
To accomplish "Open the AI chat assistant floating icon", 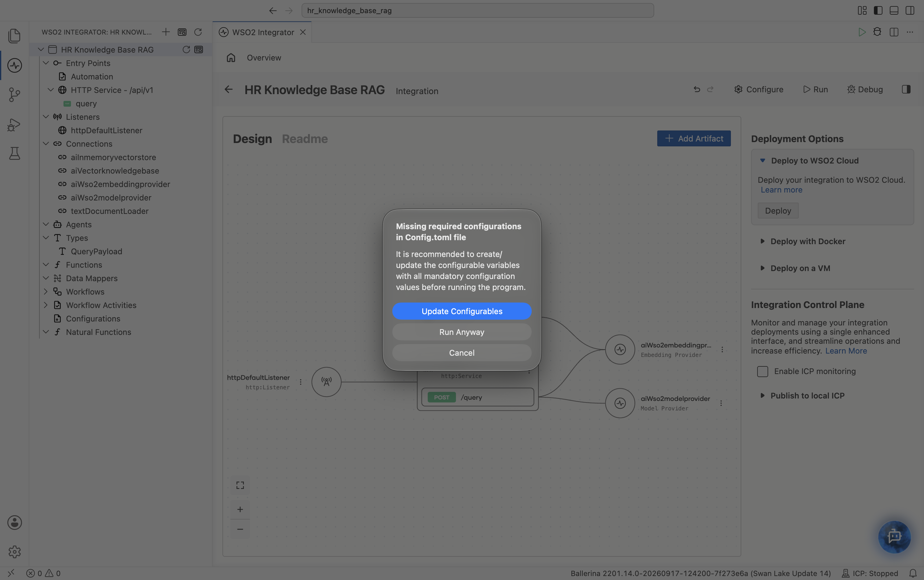I will pyautogui.click(x=894, y=537).
